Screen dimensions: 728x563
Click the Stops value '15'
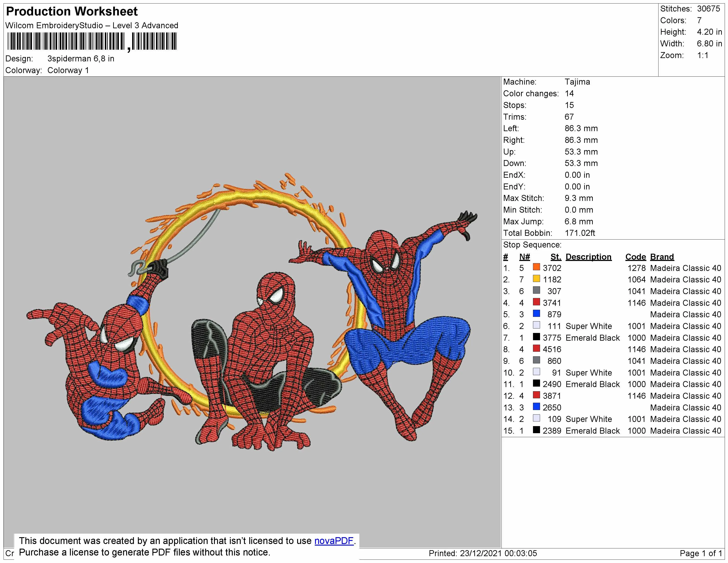pyautogui.click(x=569, y=105)
